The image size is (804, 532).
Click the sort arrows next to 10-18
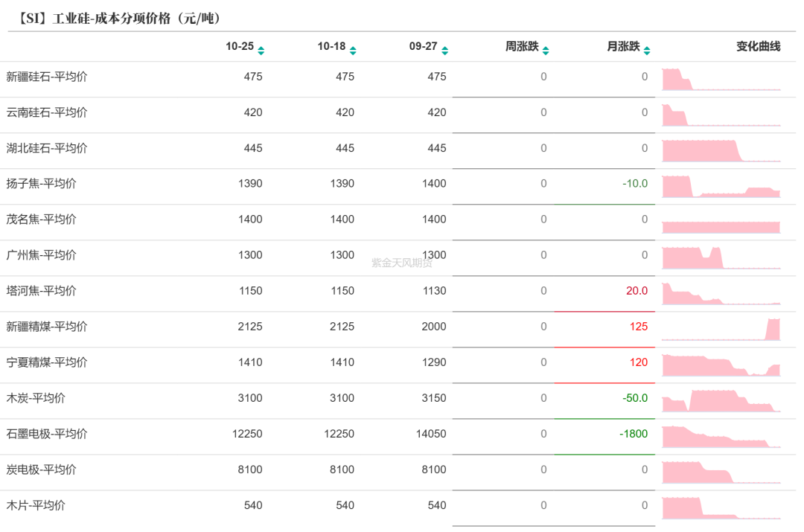[x=353, y=51]
